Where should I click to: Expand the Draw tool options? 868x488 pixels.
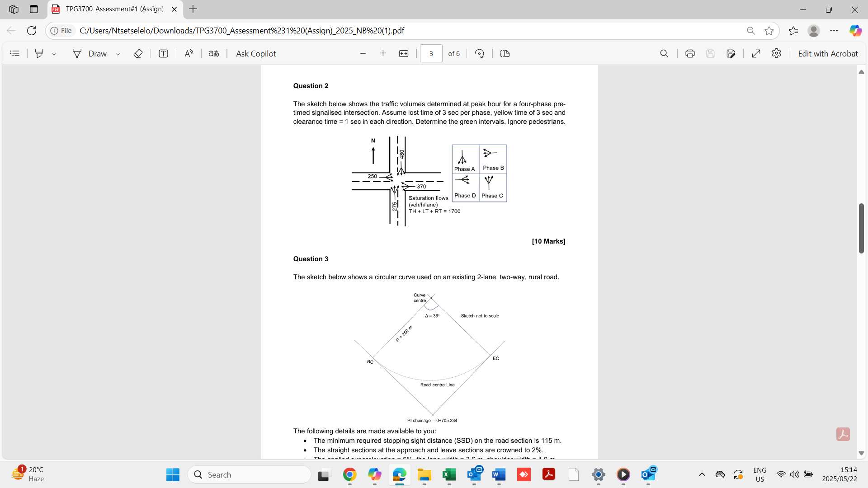pos(118,53)
